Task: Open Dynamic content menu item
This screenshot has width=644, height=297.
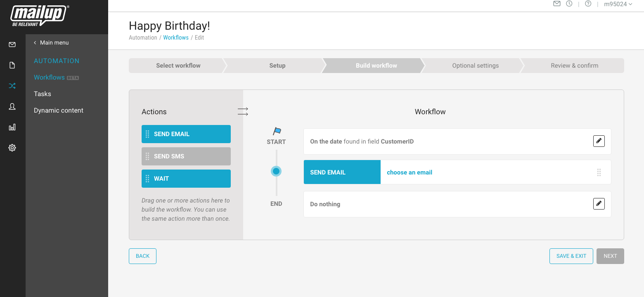Action: [x=59, y=111]
